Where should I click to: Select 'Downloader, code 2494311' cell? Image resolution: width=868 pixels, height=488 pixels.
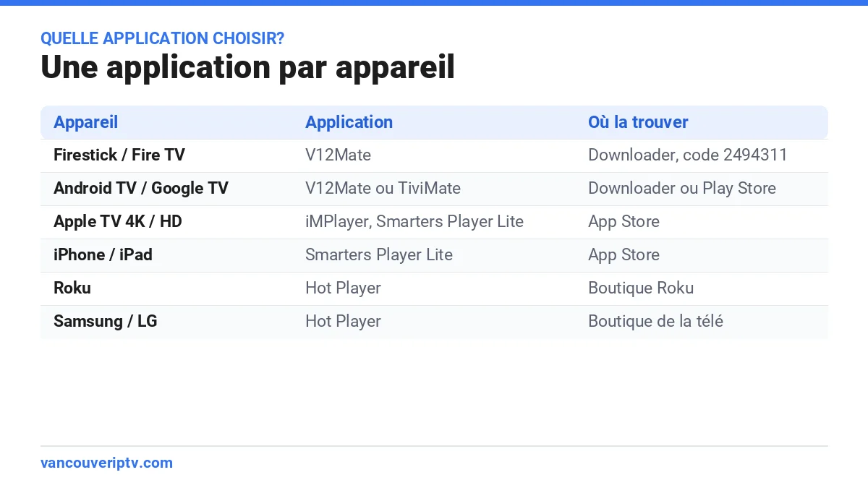[687, 155]
